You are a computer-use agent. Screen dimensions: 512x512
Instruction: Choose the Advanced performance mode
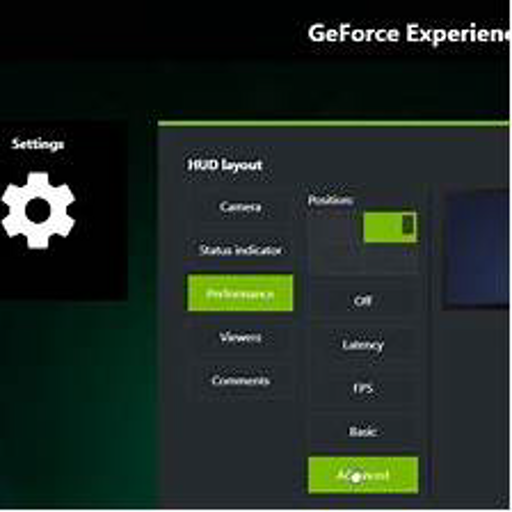pos(363,475)
